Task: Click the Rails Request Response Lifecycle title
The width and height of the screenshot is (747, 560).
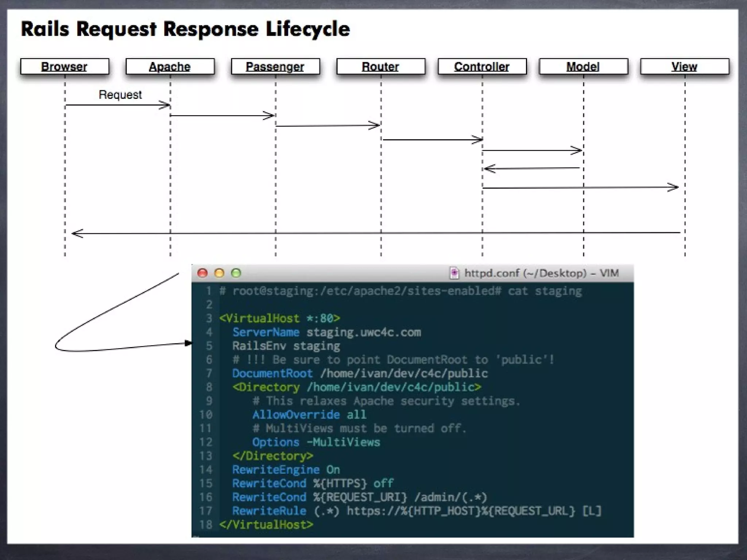Action: coord(185,29)
